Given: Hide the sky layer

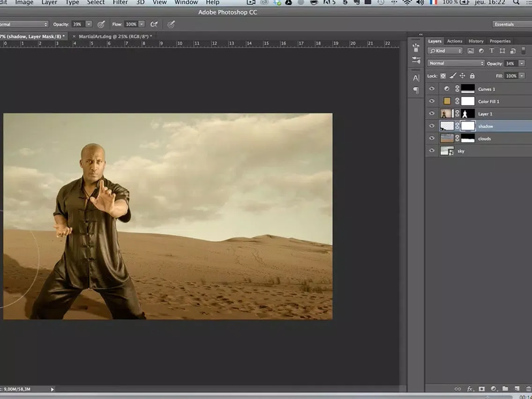Looking at the screenshot, I should [432, 151].
